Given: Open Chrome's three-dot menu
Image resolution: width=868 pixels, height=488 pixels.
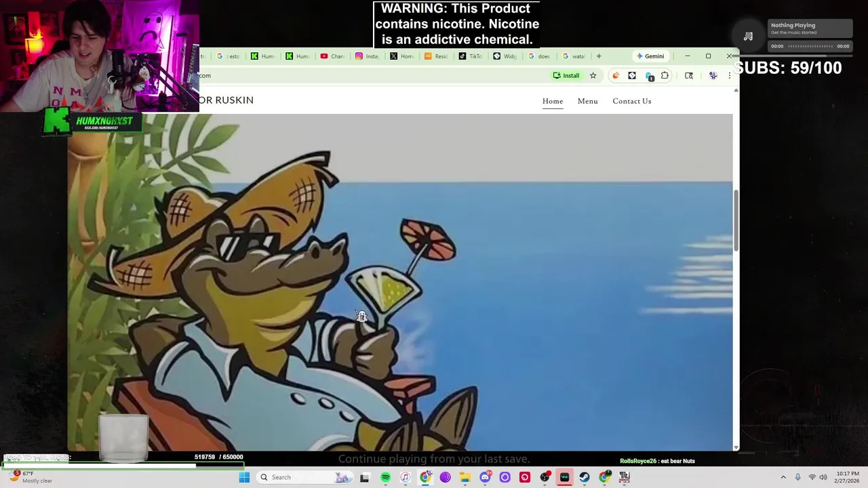Looking at the screenshot, I should point(729,75).
